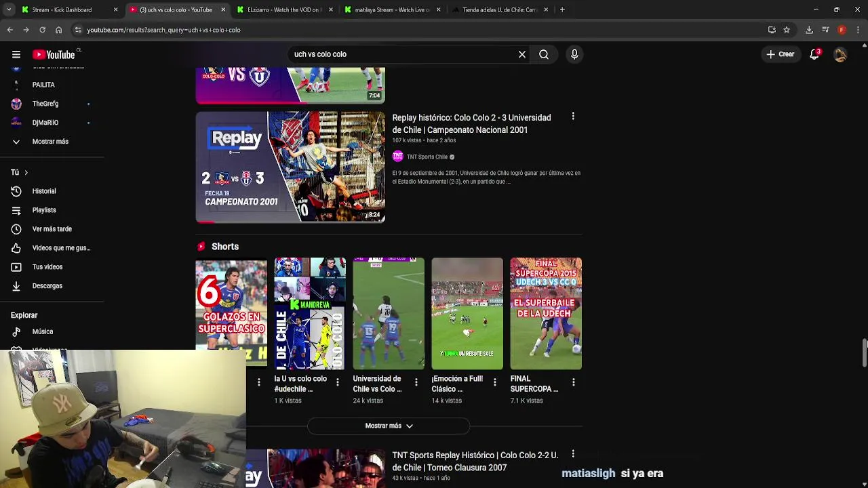Screen dimensions: 868x488
Task: Click the page vertical scrollbar
Action: tap(864, 352)
